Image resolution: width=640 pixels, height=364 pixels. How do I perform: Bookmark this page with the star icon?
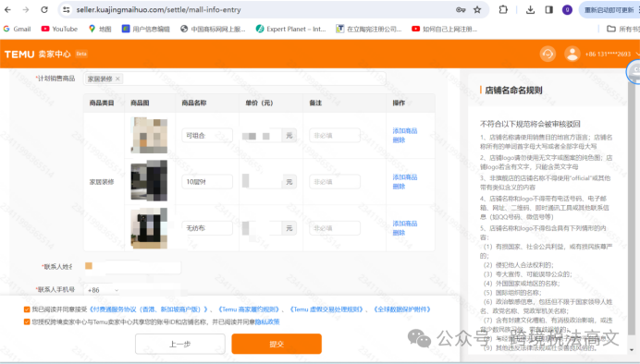click(x=477, y=10)
